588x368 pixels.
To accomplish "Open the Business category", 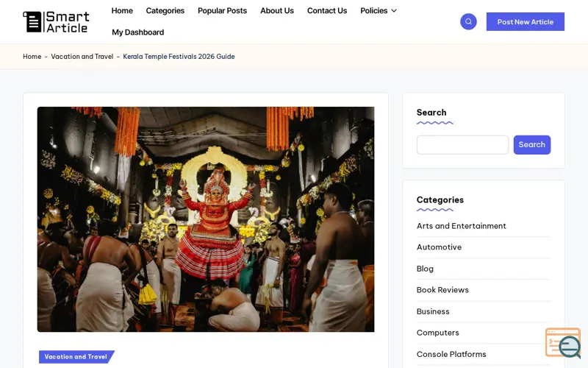I will click(433, 311).
